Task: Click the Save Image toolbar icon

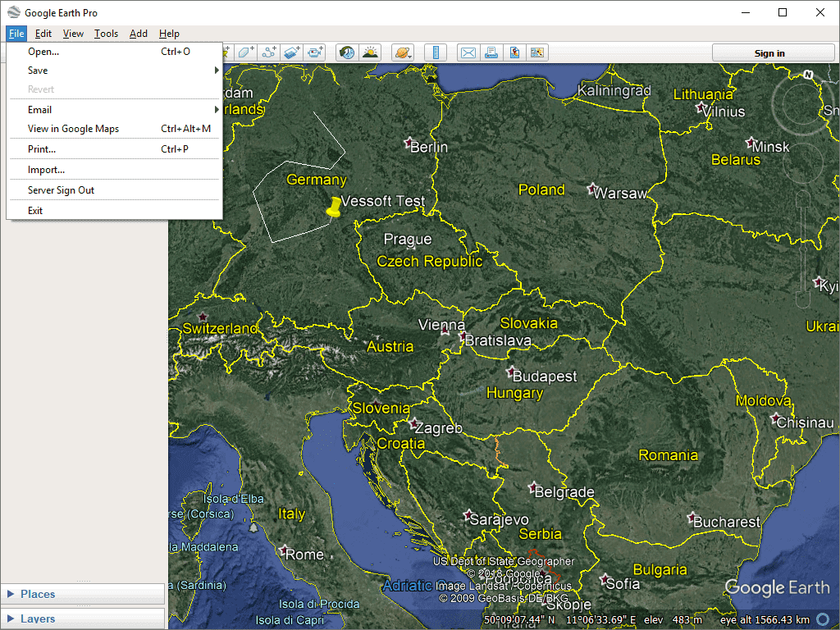Action: click(514, 52)
